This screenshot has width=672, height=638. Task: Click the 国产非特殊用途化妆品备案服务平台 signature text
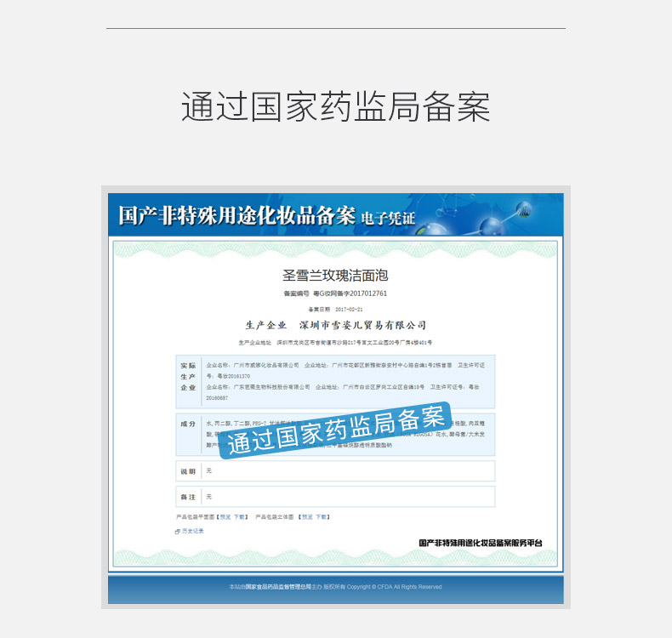(481, 543)
